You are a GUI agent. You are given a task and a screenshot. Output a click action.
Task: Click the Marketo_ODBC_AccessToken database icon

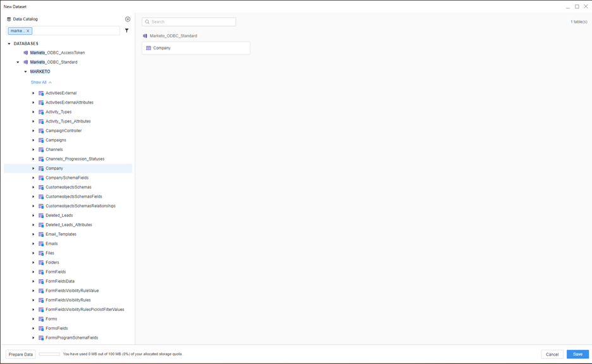[x=26, y=53]
